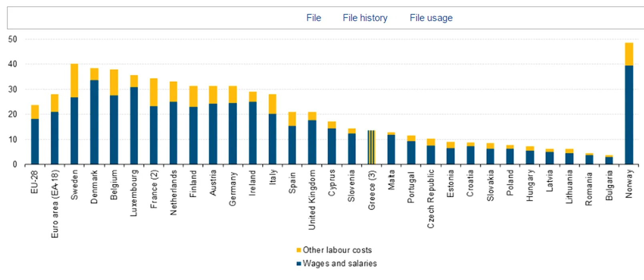
Task: Click the blue segment of the EU-28 bar
Action: point(35,141)
